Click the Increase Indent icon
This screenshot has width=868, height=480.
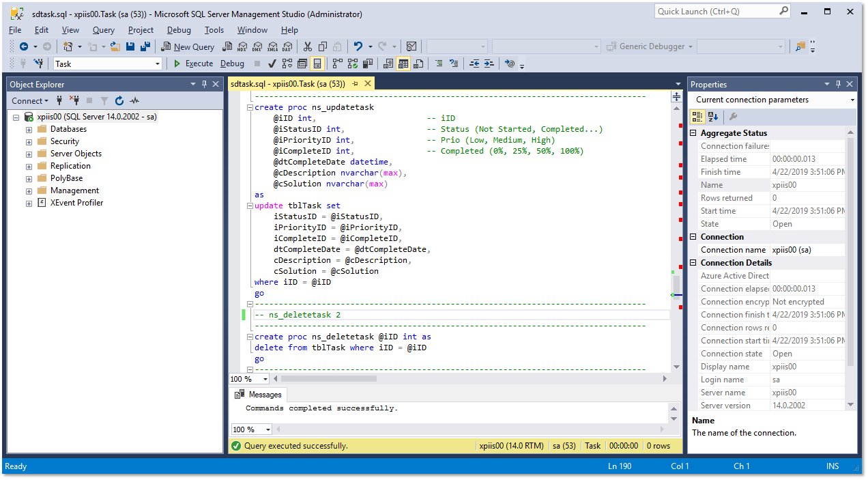pyautogui.click(x=489, y=63)
